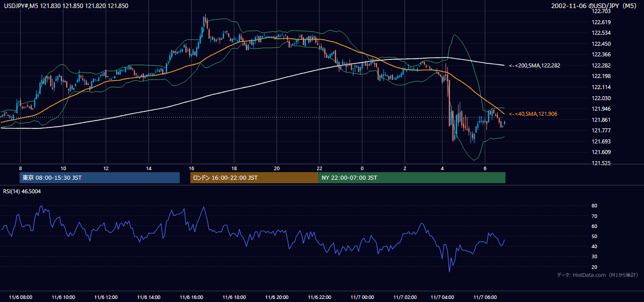Click price level 121.609 on the axis
The width and height of the screenshot is (644, 302).
pos(602,152)
